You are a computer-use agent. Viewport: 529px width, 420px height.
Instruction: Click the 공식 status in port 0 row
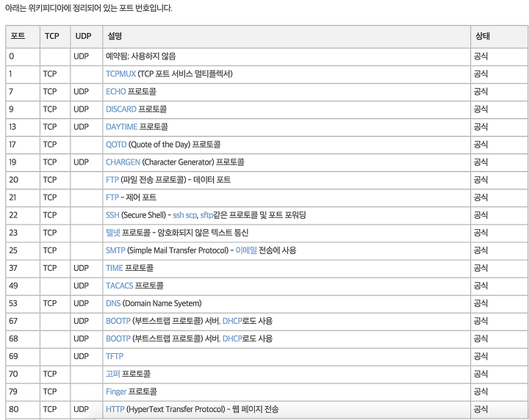481,57
